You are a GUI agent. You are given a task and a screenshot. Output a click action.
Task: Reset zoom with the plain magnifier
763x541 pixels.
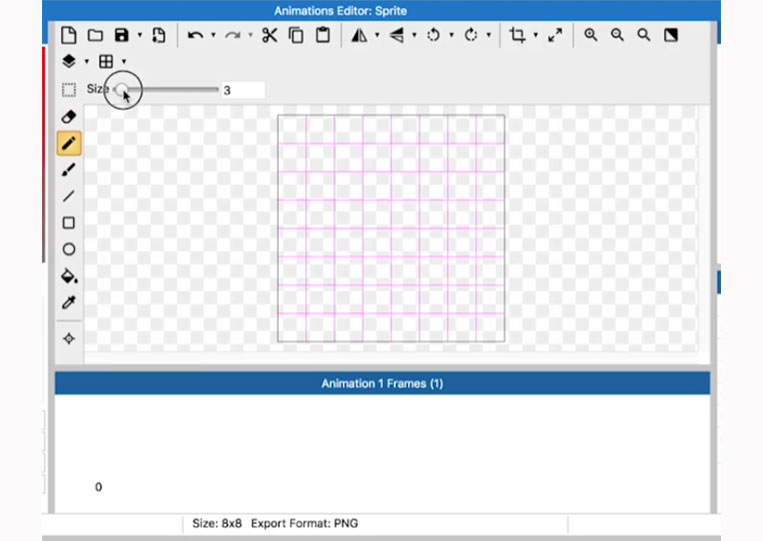[644, 35]
